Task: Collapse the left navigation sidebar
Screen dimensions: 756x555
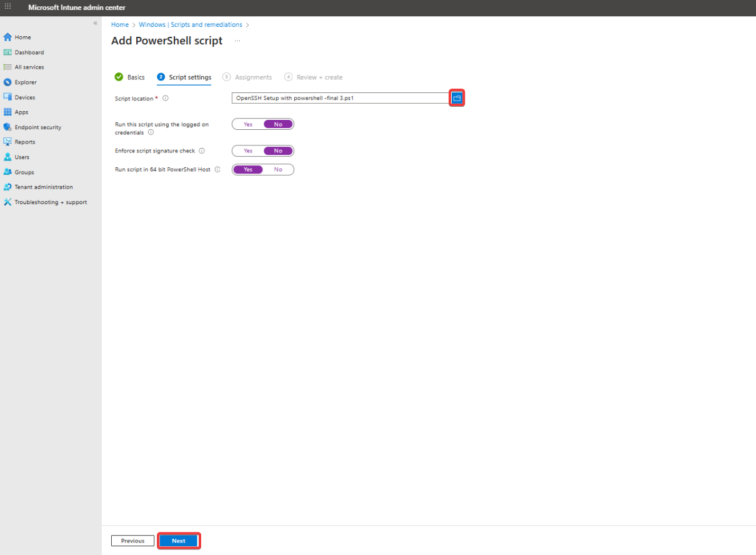Action: [95, 23]
